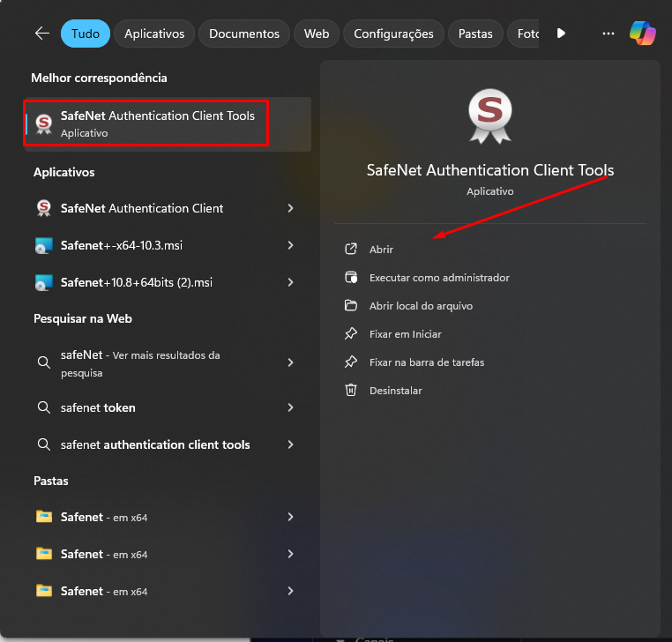Select Fixar na barra de tarefas
This screenshot has height=642, width=672.
[426, 362]
